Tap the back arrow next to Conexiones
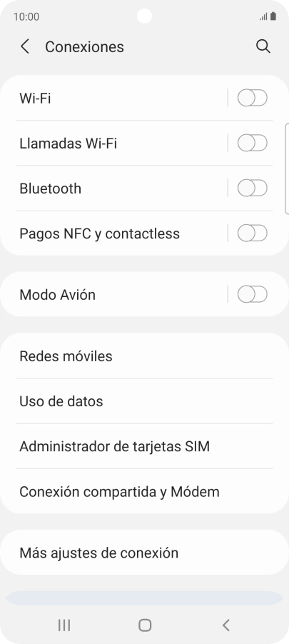 click(25, 46)
